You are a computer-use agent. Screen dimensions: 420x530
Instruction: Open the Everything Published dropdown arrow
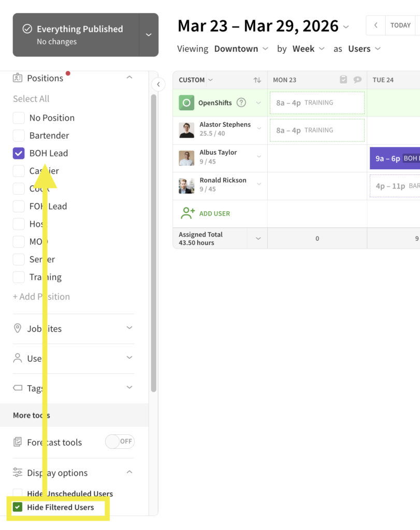149,35
